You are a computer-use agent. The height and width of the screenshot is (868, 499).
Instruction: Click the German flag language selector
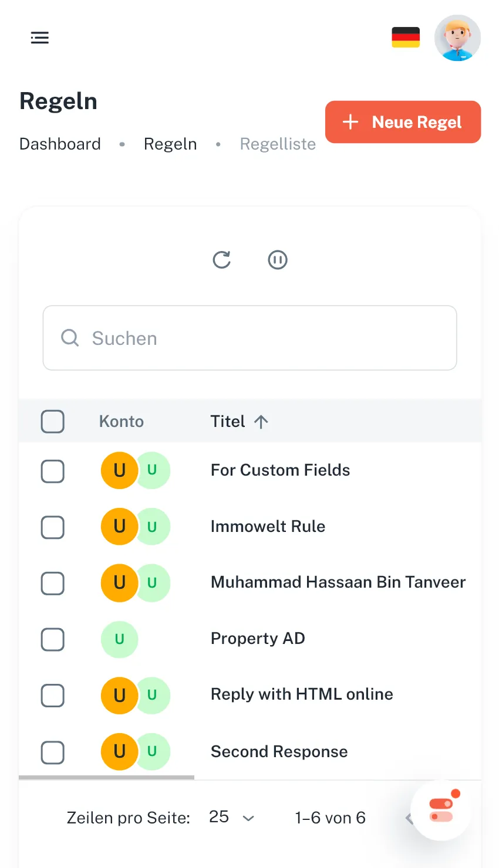(x=406, y=38)
